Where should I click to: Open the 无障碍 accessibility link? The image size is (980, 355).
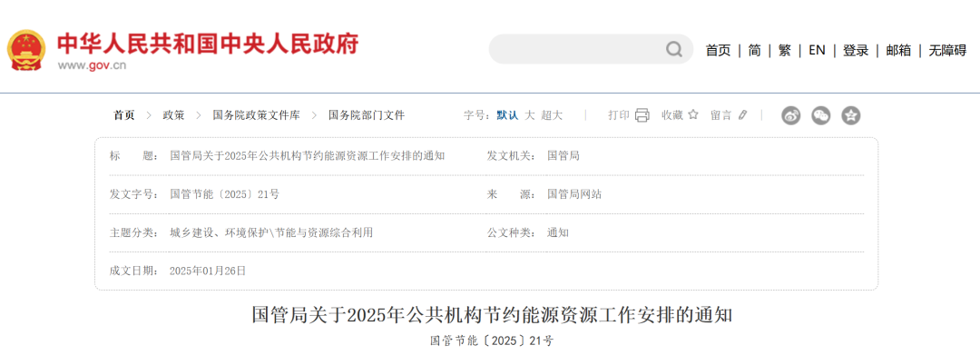click(947, 51)
